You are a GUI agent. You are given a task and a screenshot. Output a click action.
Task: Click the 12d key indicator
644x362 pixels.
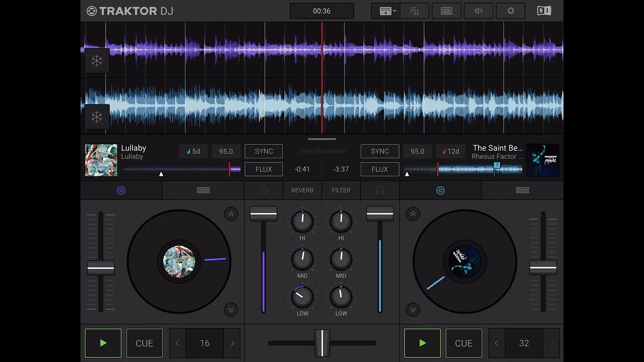point(451,151)
